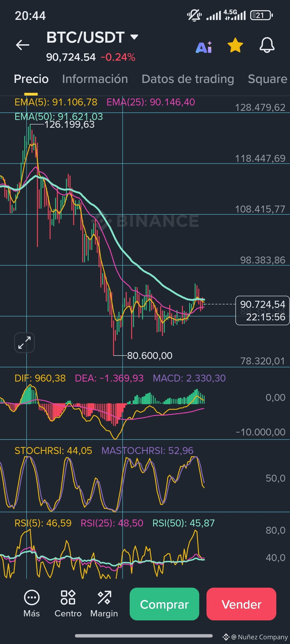Image resolution: width=290 pixels, height=644 pixels.
Task: Tap the DEA value in MACD panel
Action: coord(109,378)
